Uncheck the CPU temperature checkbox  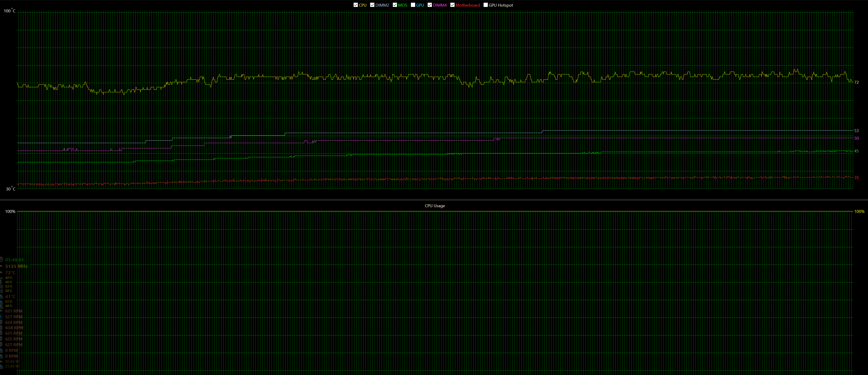355,5
